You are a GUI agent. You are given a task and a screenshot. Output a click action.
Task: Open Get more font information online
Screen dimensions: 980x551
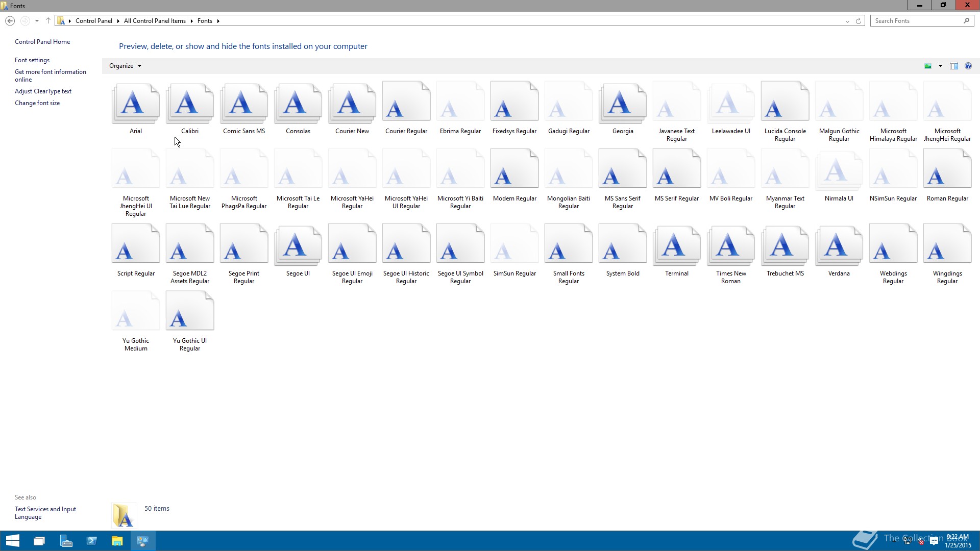tap(51, 76)
